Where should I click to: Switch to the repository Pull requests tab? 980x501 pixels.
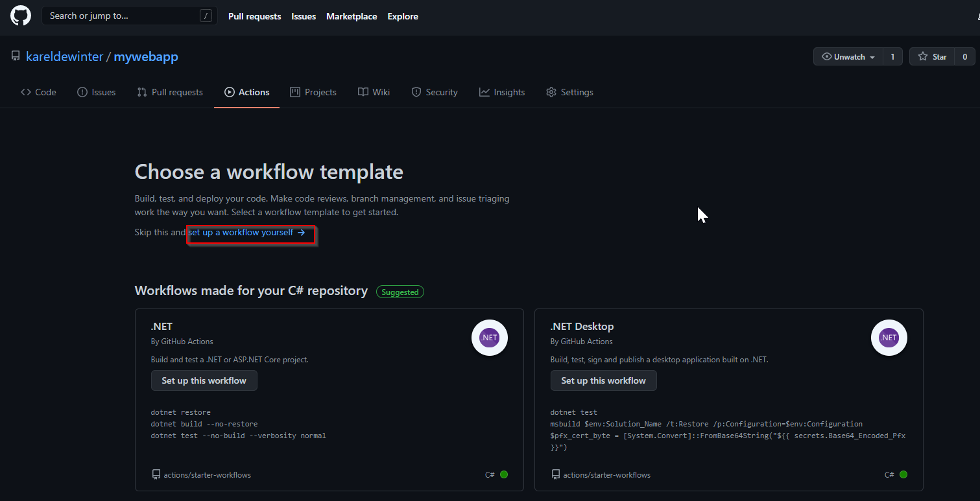pos(170,92)
